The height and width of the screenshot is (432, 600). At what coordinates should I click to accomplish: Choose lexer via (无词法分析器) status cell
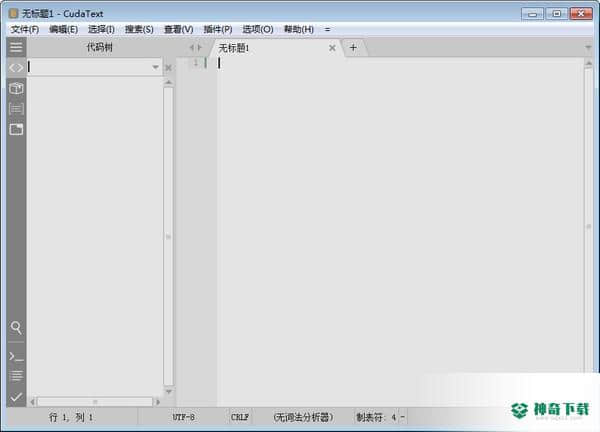(x=303, y=417)
